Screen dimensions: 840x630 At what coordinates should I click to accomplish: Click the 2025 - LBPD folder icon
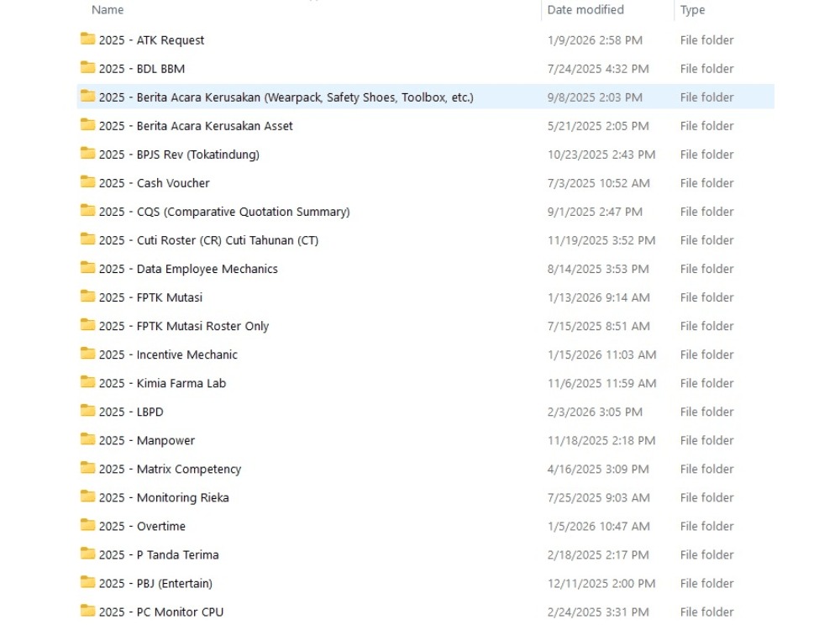coord(88,411)
